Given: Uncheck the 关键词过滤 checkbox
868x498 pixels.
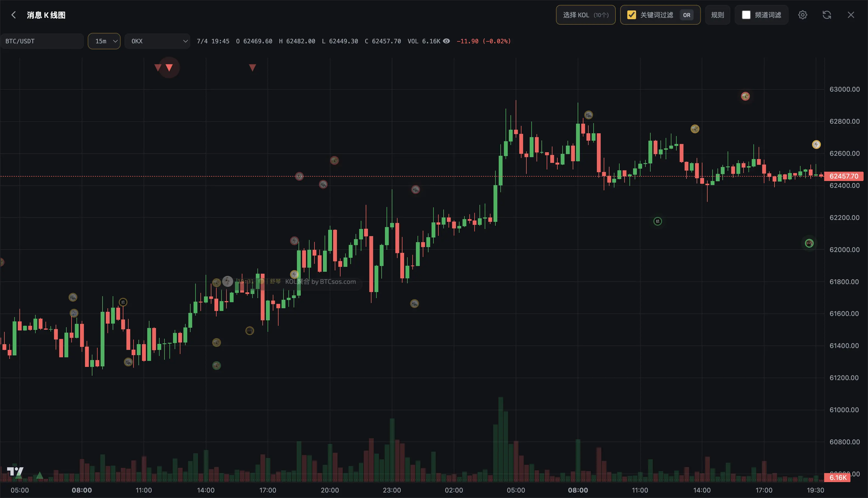Looking at the screenshot, I should 631,15.
